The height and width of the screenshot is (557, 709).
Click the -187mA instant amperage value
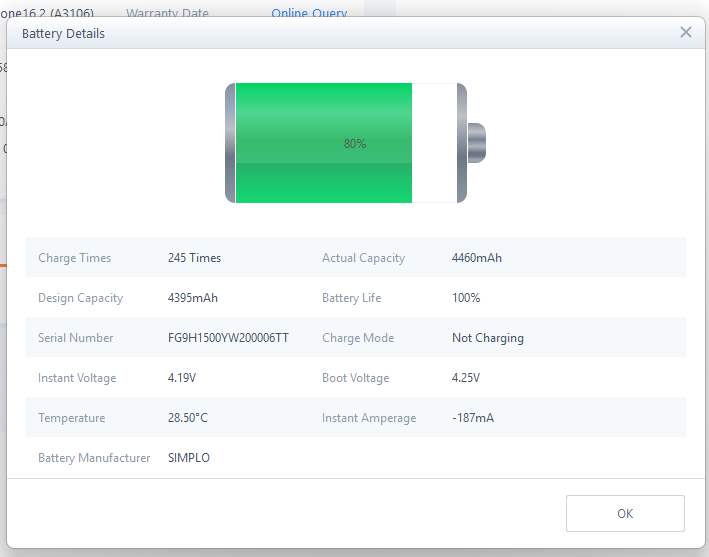(472, 418)
